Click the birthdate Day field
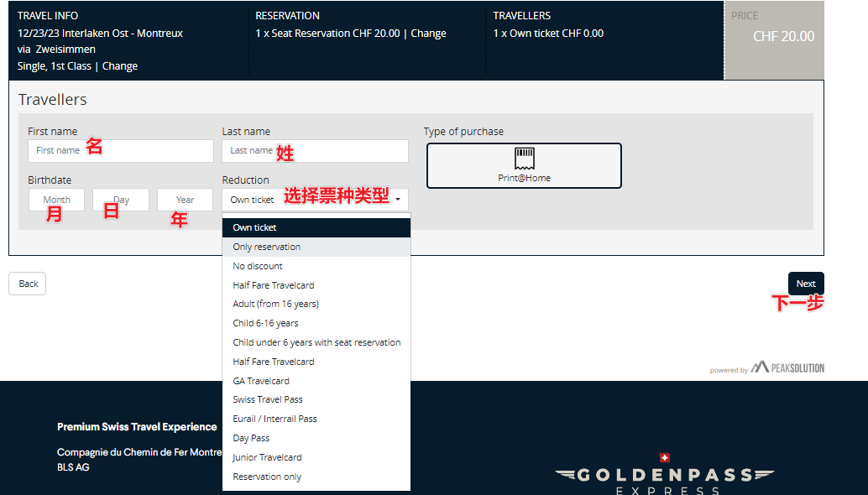The image size is (868, 495). coord(121,200)
